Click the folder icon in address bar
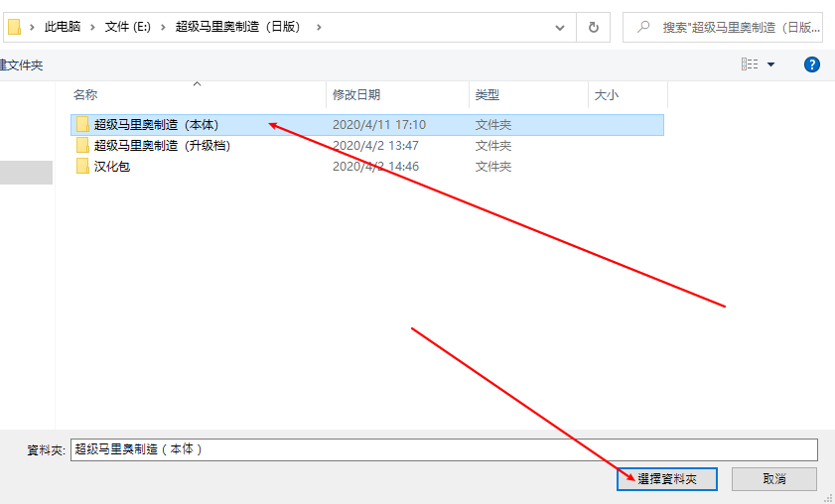The height and width of the screenshot is (504, 835). 14,27
